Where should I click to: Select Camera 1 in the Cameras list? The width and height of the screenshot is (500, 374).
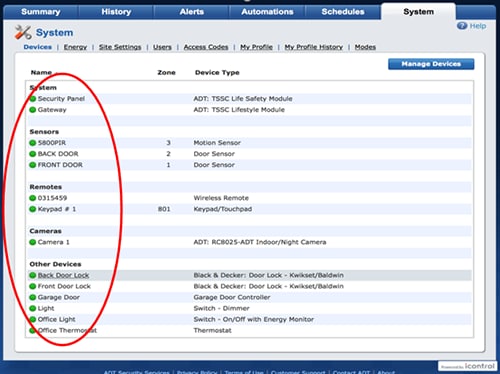click(54, 242)
